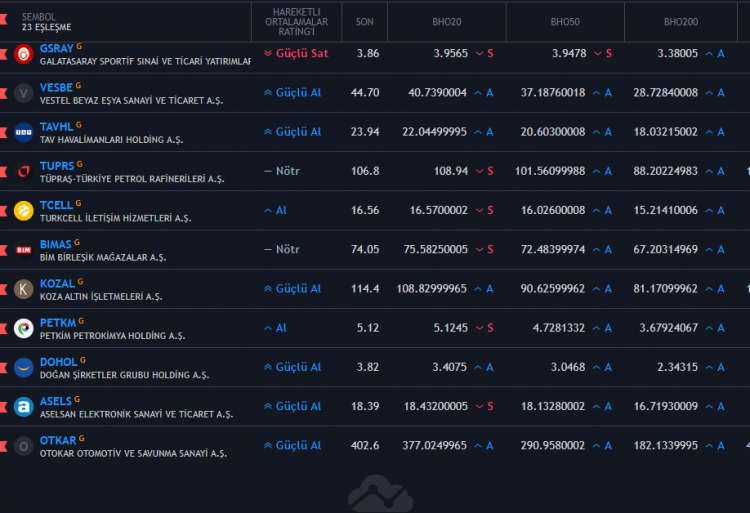Click the BHO50 value 90.62599962
The image size is (750, 513).
tap(552, 289)
